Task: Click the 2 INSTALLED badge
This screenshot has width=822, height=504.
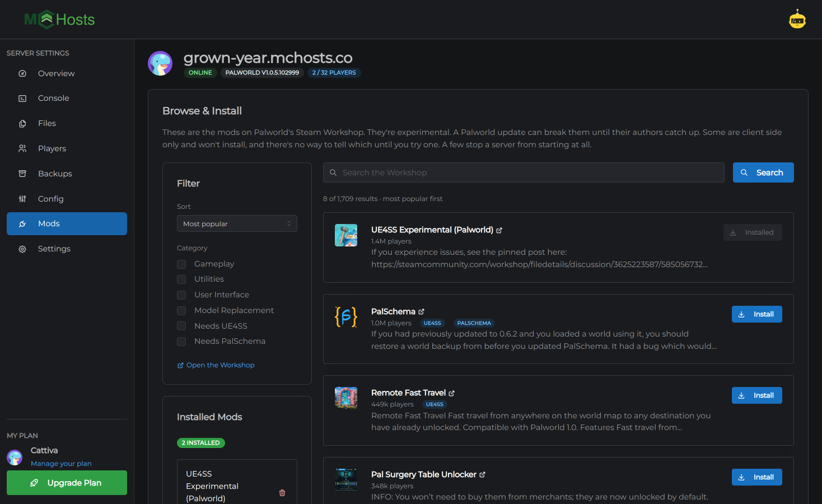Action: [201, 443]
